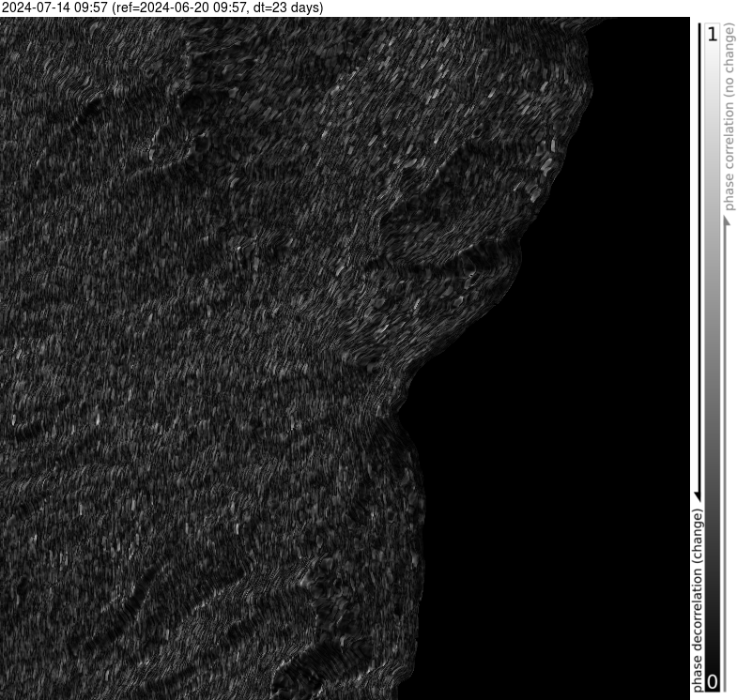737x700 pixels.
Task: Click the colorbar minimum value '0'
Action: tap(713, 681)
